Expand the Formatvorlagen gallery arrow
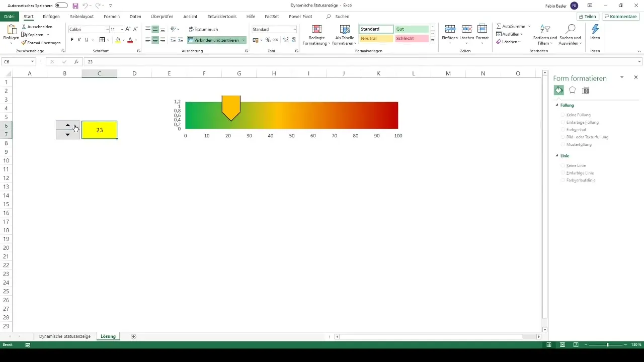This screenshot has width=644, height=362. (x=433, y=40)
